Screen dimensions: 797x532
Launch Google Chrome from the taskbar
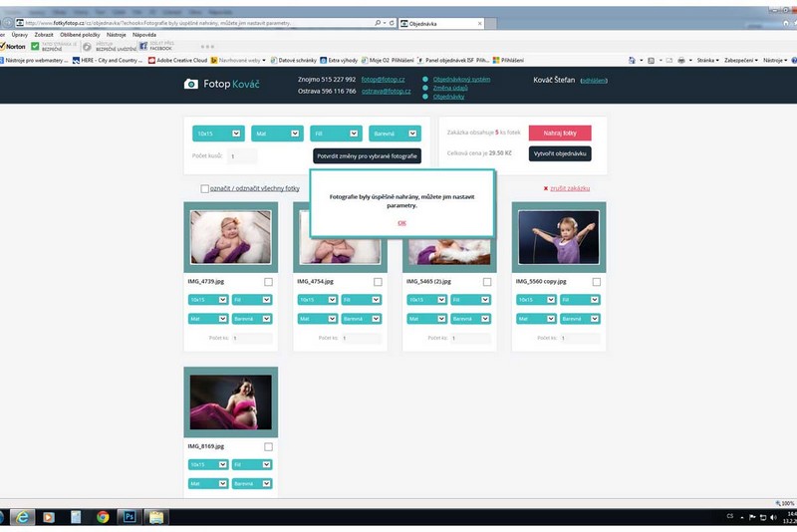click(x=103, y=517)
